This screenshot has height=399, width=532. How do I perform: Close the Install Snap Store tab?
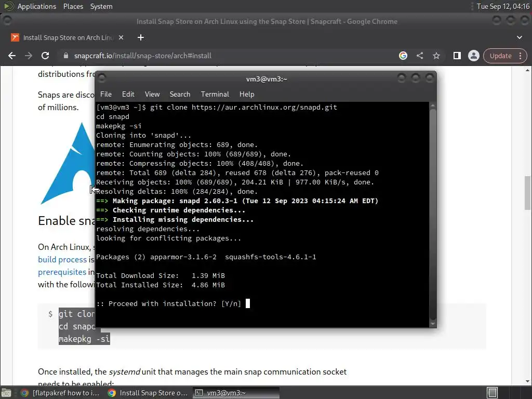[x=121, y=37]
